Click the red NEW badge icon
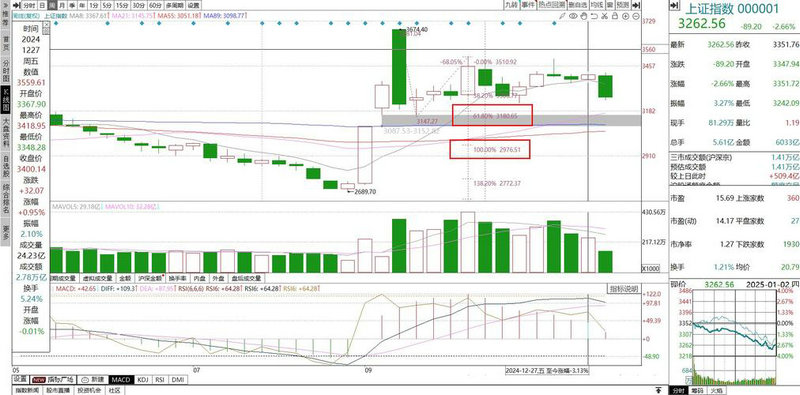 coord(38,380)
